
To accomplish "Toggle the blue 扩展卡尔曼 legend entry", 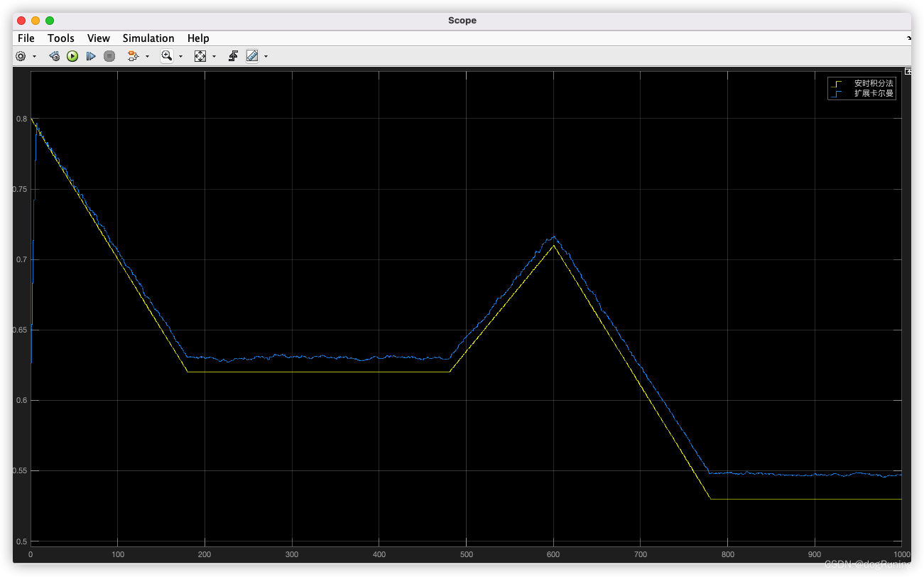I will [862, 93].
